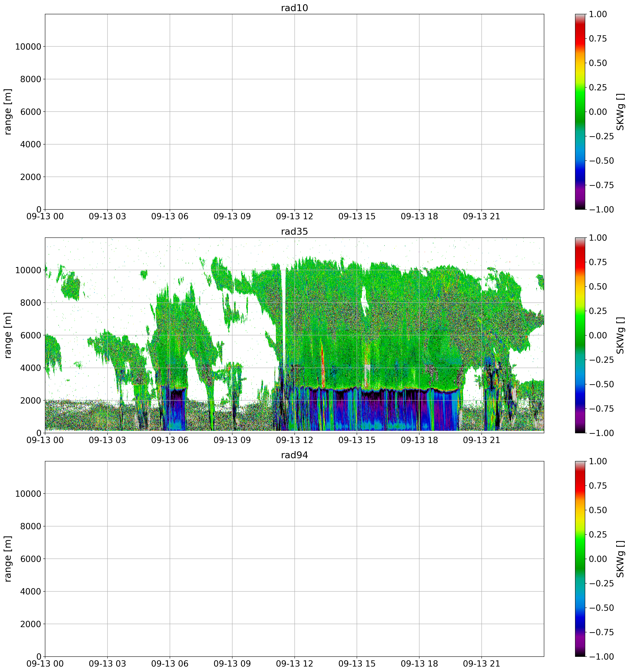Image resolution: width=629 pixels, height=672 pixels.
Task: Click the 09-13 18 tick label under rad35
Action: [419, 440]
